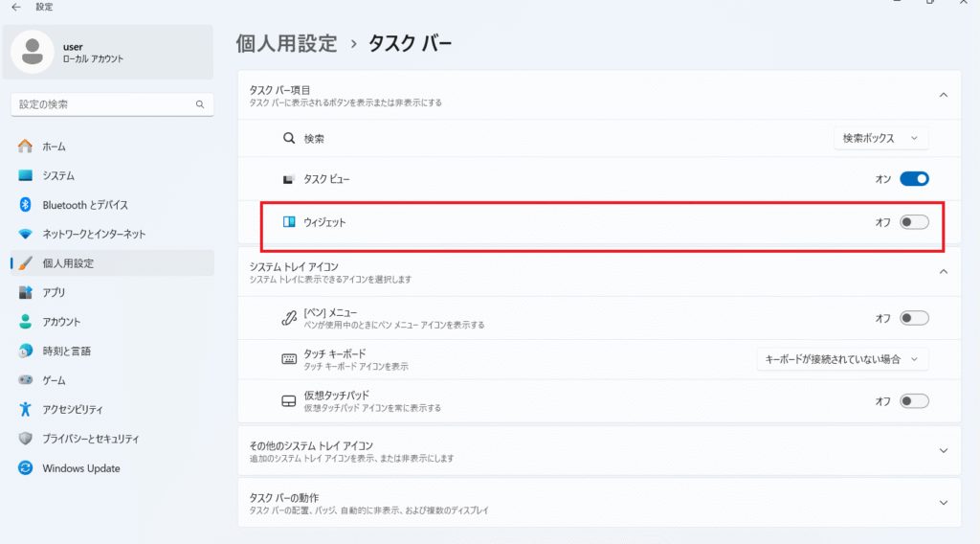This screenshot has width=980, height=544.
Task: Enable the 仮想タッチパッド toggle
Action: (x=914, y=401)
